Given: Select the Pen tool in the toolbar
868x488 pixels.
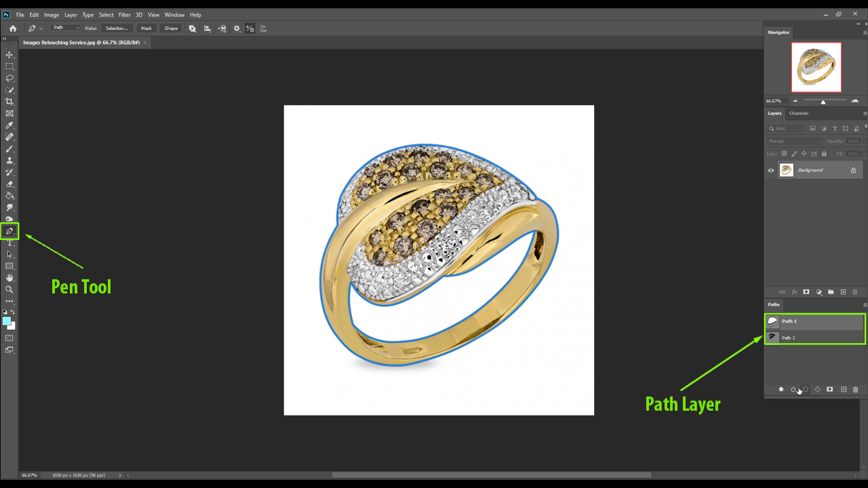Looking at the screenshot, I should pyautogui.click(x=9, y=230).
